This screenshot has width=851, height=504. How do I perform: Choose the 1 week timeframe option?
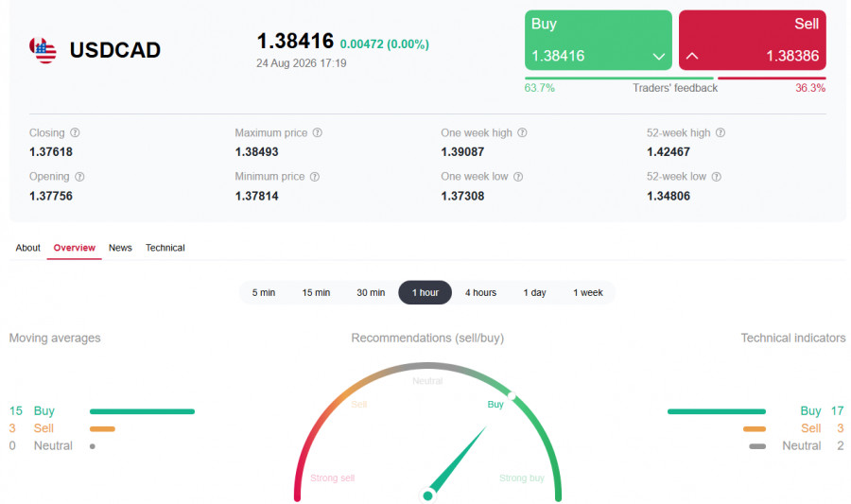click(x=588, y=292)
